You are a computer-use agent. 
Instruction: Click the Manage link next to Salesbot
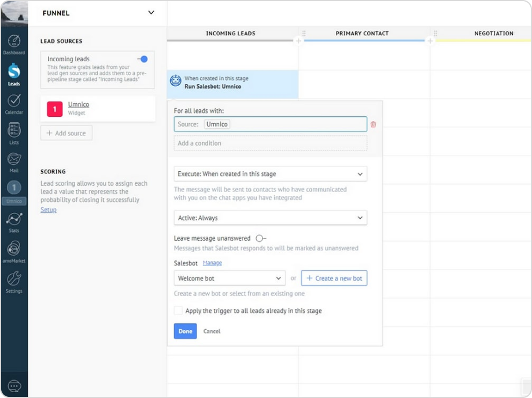pyautogui.click(x=212, y=262)
